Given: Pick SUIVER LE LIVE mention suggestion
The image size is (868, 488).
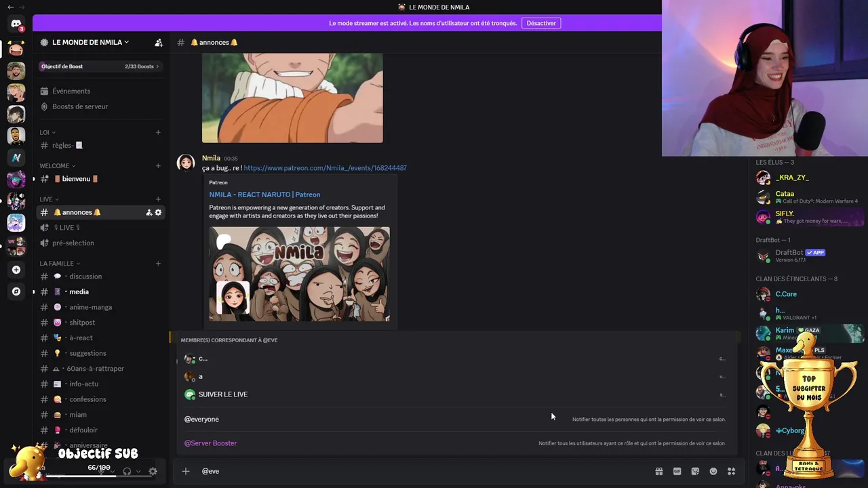Looking at the screenshot, I should pyautogui.click(x=455, y=394).
